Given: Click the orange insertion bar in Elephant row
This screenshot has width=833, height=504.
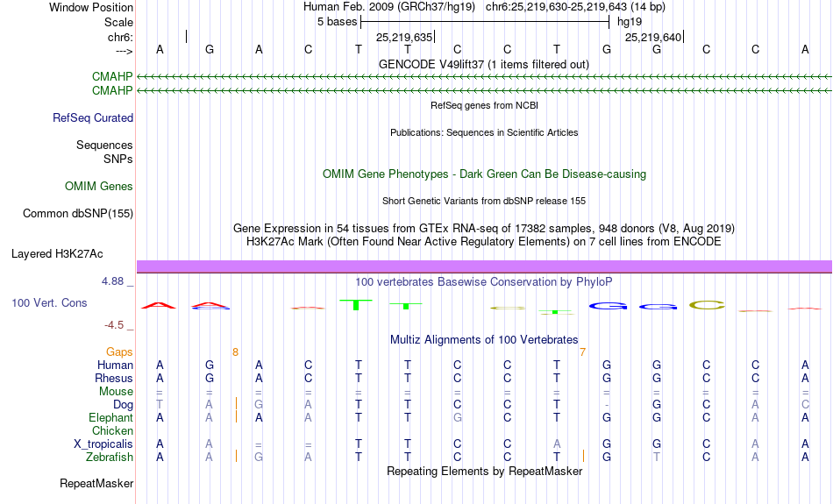Looking at the screenshot, I should 236,417.
